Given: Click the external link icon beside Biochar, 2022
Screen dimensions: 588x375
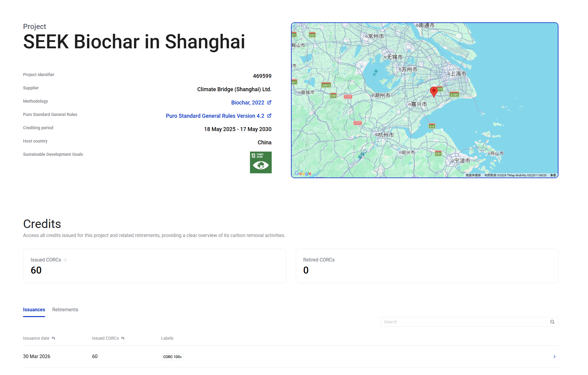Looking at the screenshot, I should click(269, 102).
